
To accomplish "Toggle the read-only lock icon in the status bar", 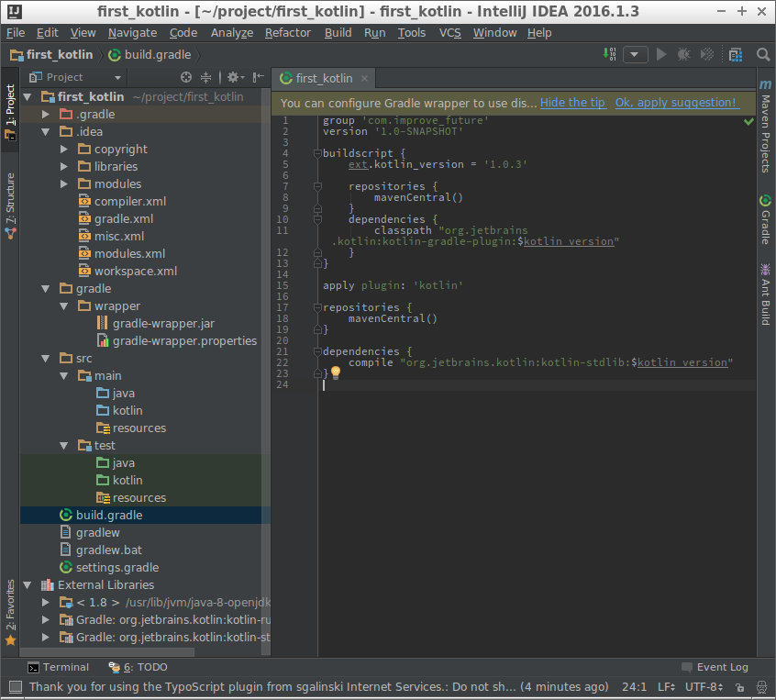I will [x=740, y=686].
